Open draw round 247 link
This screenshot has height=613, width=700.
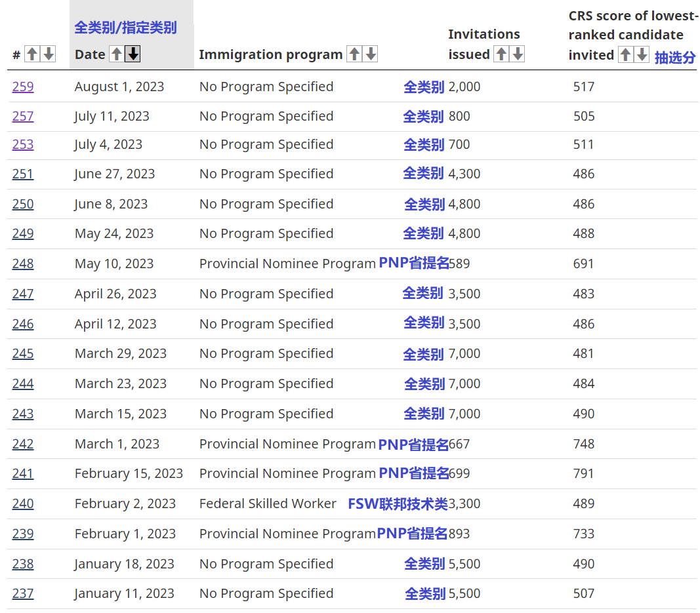click(23, 294)
